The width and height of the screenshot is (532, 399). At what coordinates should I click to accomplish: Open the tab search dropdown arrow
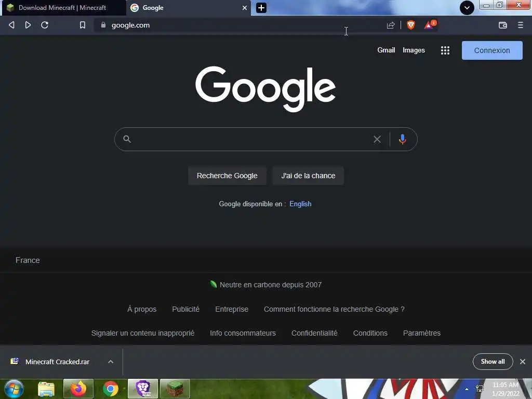click(467, 8)
